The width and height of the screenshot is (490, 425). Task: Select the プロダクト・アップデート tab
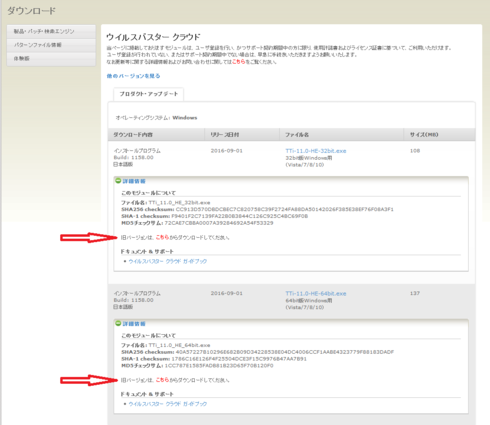(x=149, y=94)
